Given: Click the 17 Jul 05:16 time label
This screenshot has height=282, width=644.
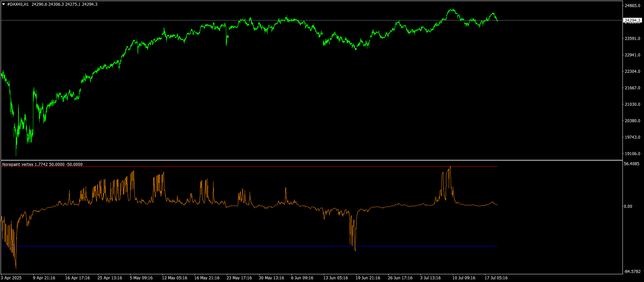Looking at the screenshot, I should coord(496,278).
